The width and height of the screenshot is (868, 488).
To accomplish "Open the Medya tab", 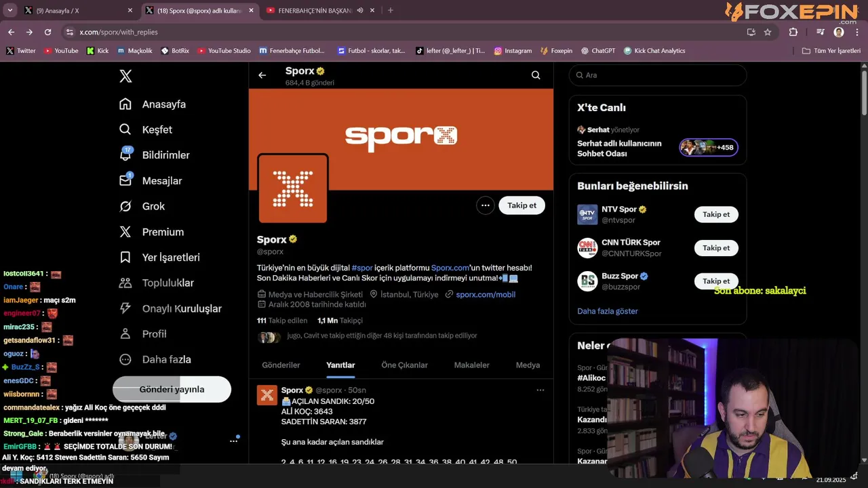I will pyautogui.click(x=528, y=365).
